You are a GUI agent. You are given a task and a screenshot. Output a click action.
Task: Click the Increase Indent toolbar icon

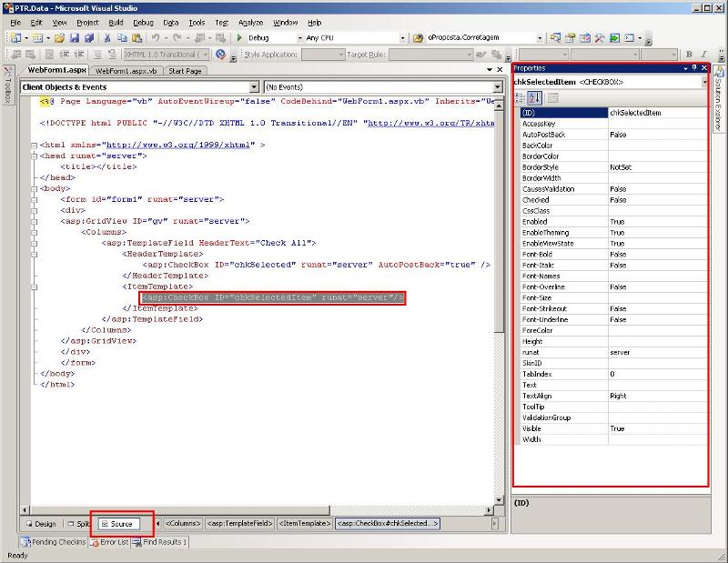(79, 55)
